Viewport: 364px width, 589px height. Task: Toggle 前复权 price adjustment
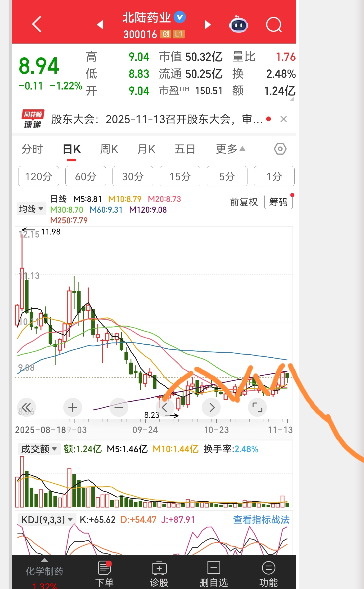[244, 202]
